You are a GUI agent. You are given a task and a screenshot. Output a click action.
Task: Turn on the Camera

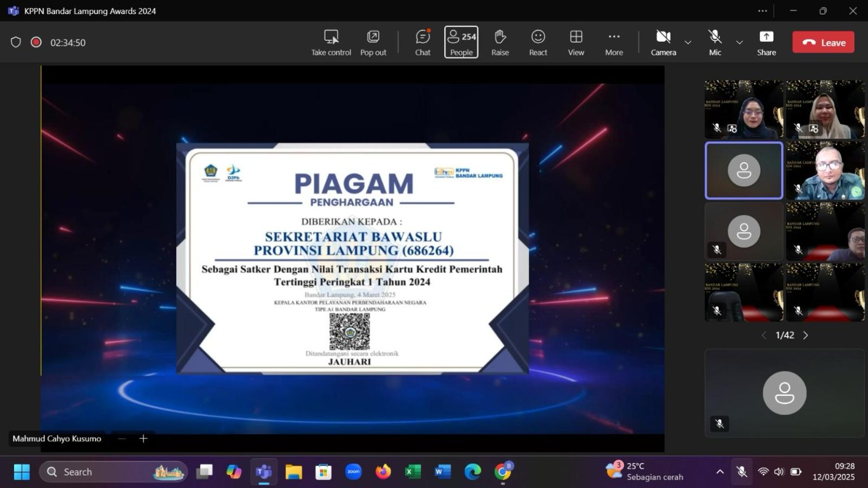pyautogui.click(x=663, y=42)
